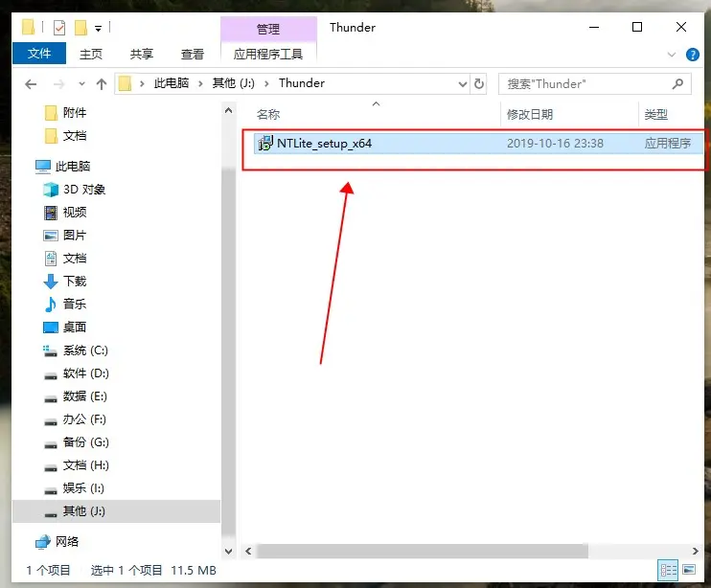711x588 pixels.
Task: Click the New folder quick access icon
Action: (x=80, y=28)
